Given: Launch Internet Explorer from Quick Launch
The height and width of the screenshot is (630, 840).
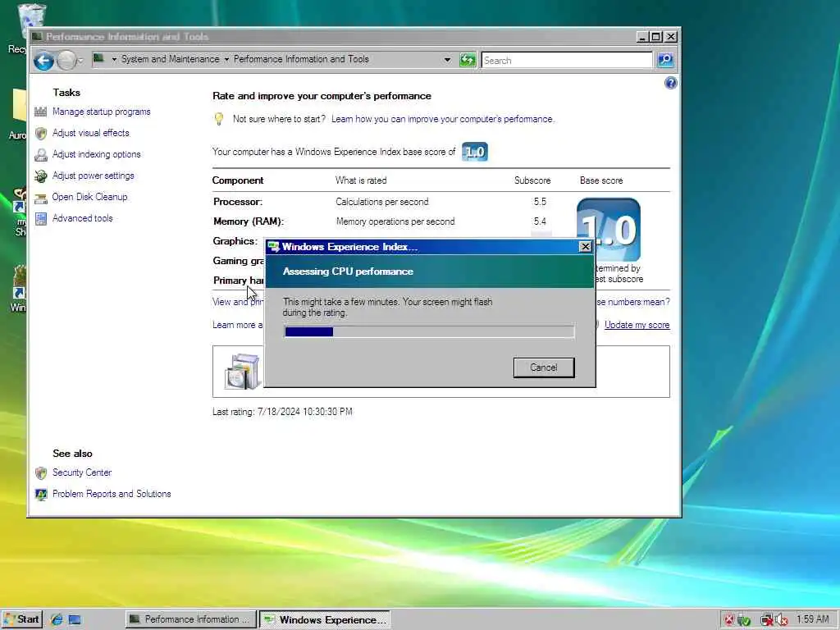Looking at the screenshot, I should click(57, 620).
